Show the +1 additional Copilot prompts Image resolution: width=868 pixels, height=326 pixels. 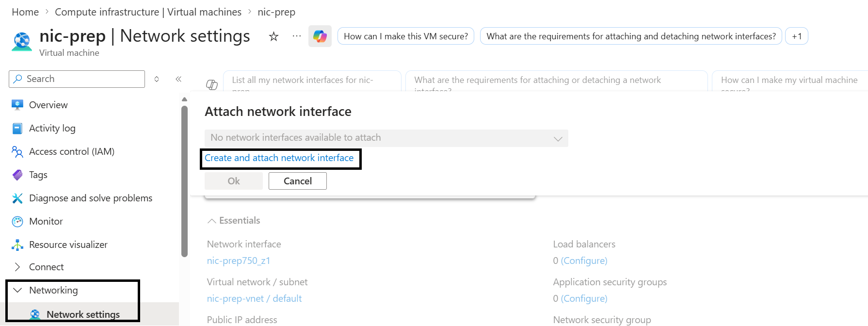click(x=797, y=36)
